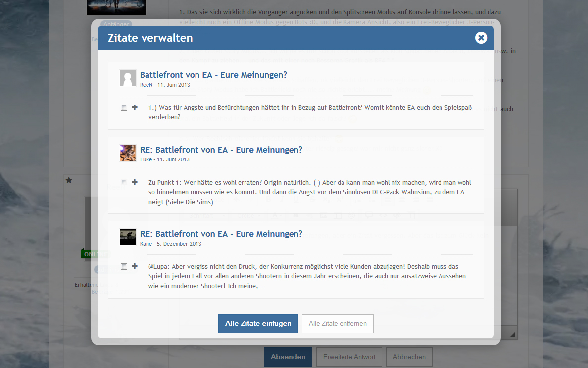Insert Kane's quote with plus icon

click(135, 266)
